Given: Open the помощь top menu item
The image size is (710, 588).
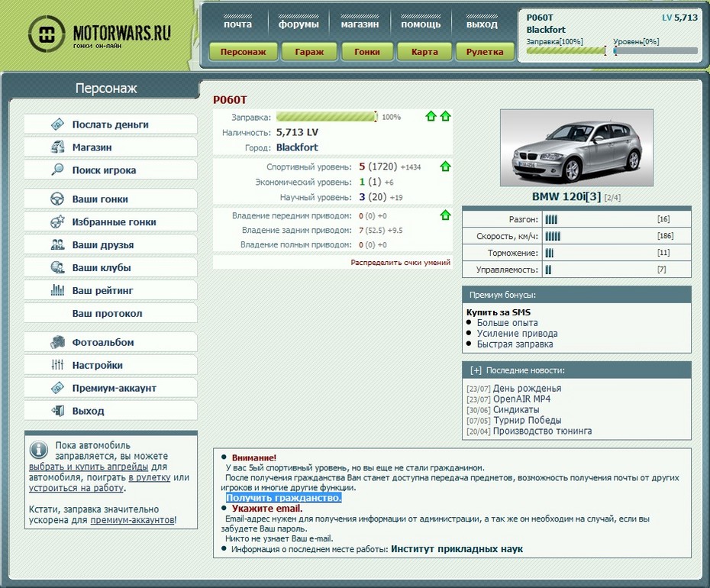Looking at the screenshot, I should coord(421,24).
